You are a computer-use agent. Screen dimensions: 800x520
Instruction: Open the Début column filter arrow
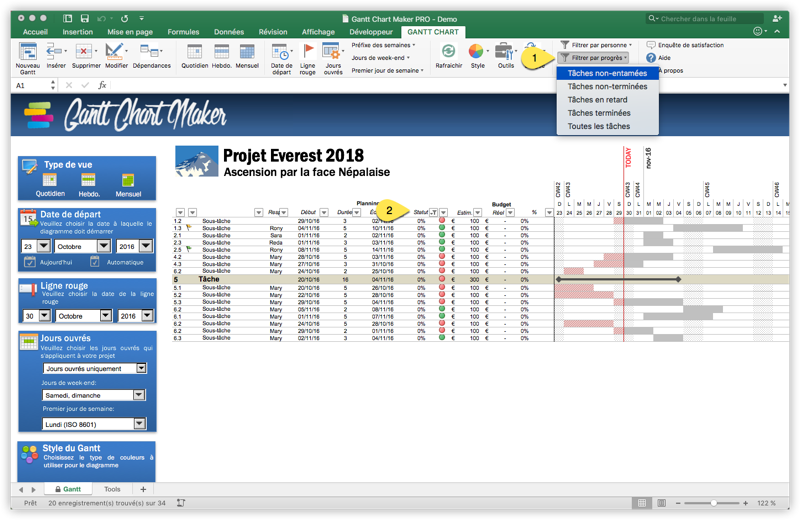click(324, 212)
